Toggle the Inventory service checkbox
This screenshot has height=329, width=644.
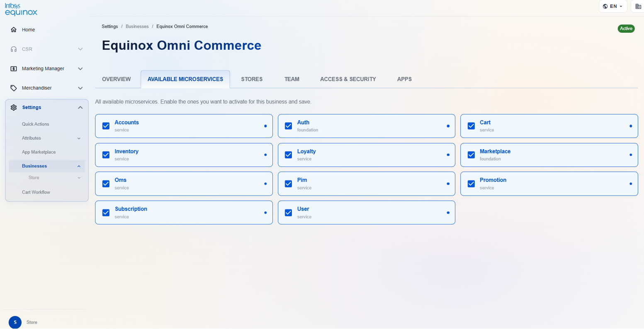pyautogui.click(x=106, y=155)
